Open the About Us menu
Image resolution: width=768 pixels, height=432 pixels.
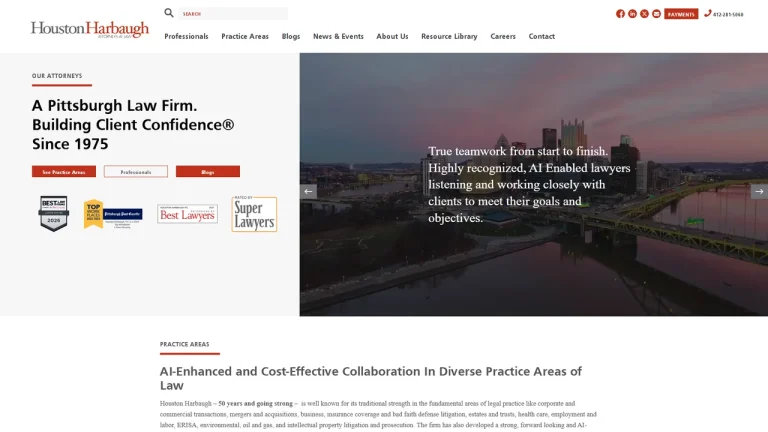[x=392, y=36]
